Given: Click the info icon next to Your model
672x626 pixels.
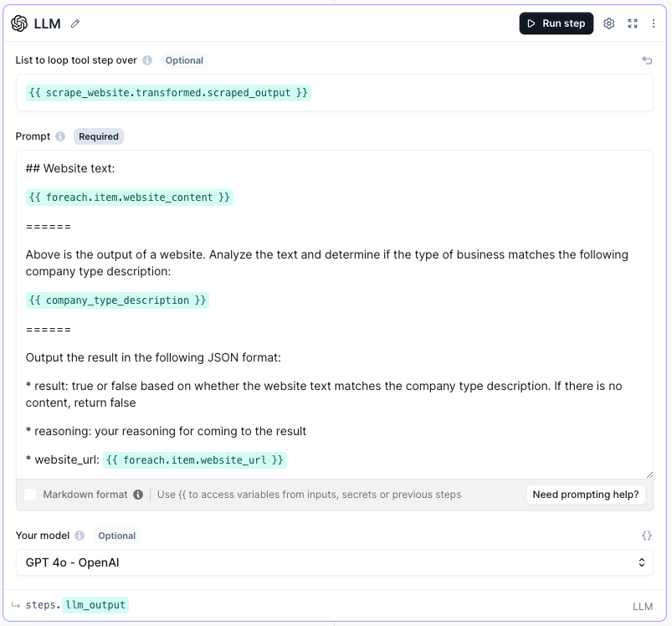Looking at the screenshot, I should pos(80,536).
